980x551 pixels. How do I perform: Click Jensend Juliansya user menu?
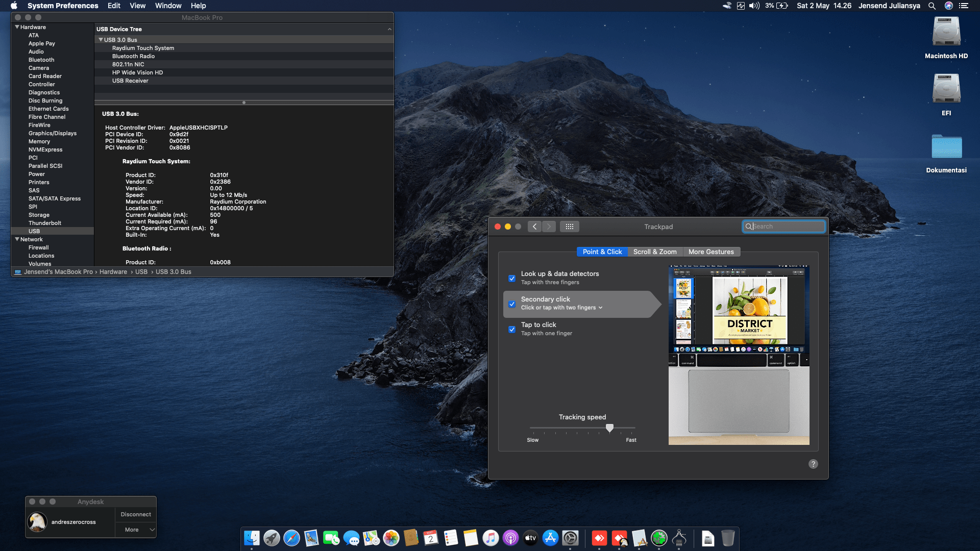889,6
